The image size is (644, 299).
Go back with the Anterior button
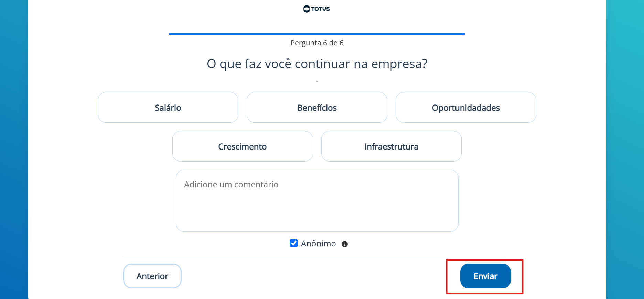point(152,276)
